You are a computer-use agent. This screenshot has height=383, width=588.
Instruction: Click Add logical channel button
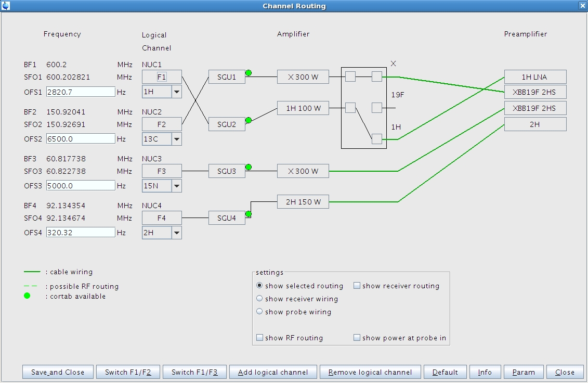[x=273, y=372]
